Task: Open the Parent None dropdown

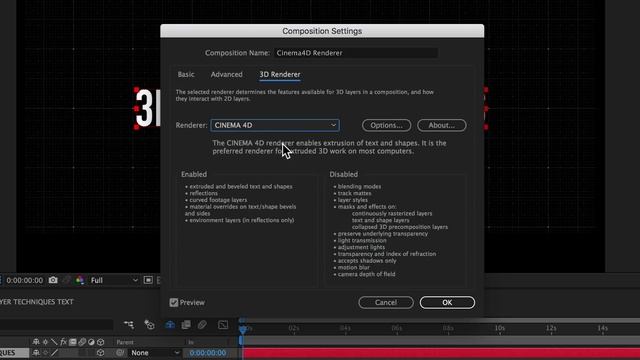Action: coord(154,353)
